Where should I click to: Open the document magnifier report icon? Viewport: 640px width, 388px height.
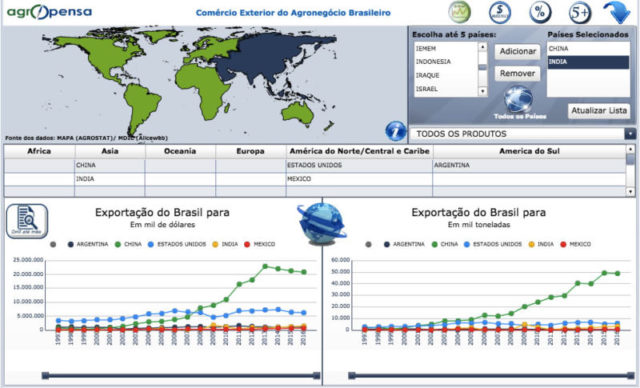27,221
